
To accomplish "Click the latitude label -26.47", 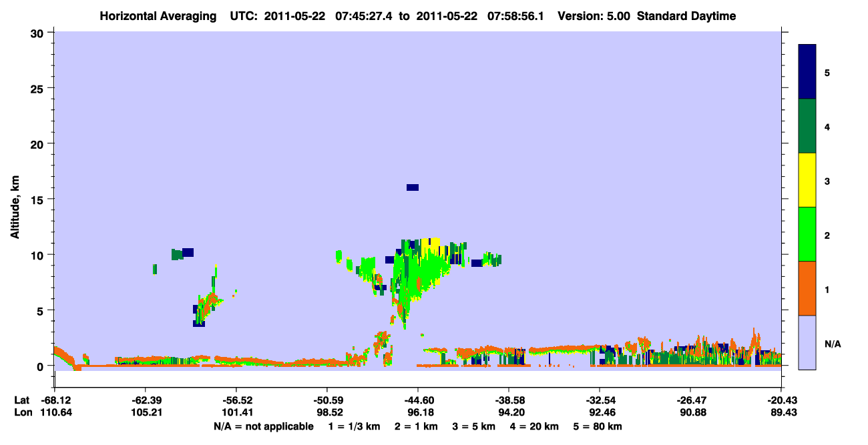I will 690,400.
